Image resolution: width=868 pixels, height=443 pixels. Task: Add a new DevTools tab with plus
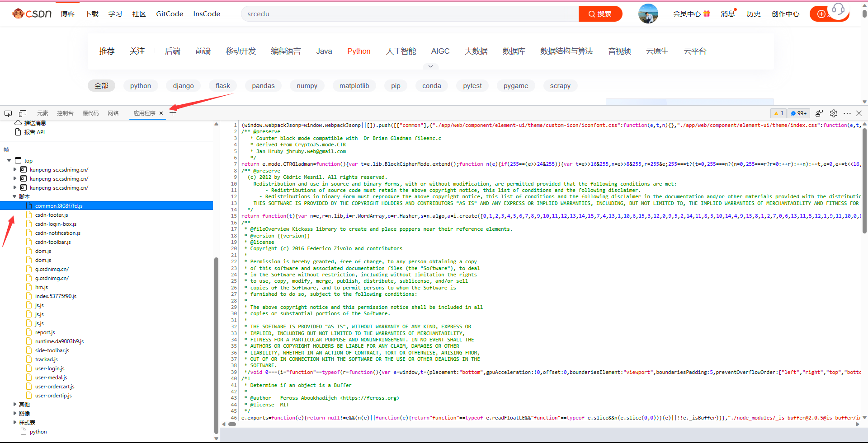pos(173,113)
